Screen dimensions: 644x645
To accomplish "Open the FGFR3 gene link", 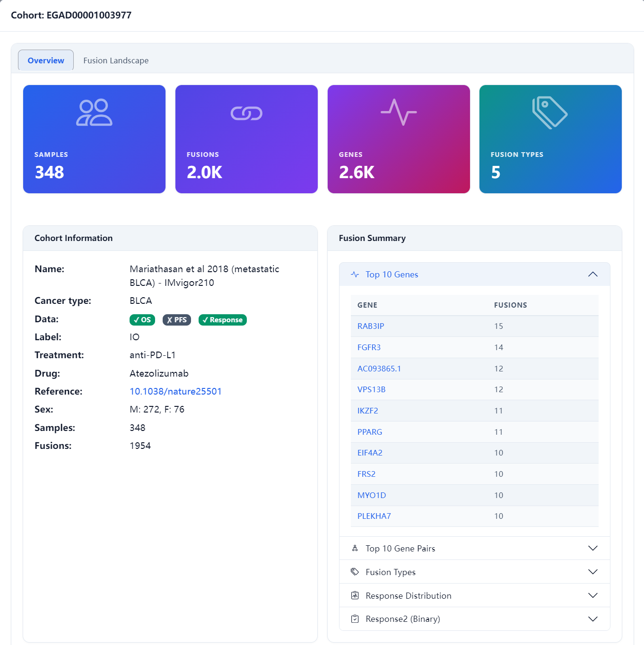I will [x=369, y=347].
